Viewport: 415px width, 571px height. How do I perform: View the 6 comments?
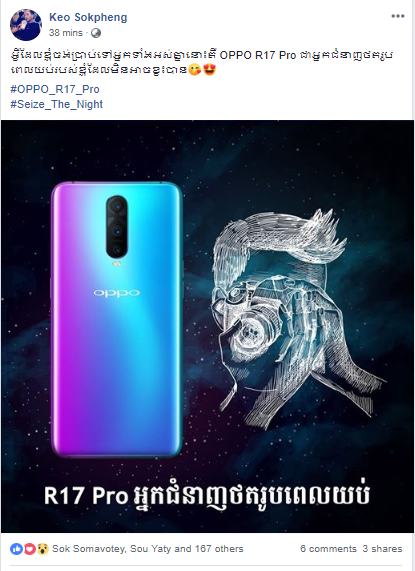click(x=328, y=549)
